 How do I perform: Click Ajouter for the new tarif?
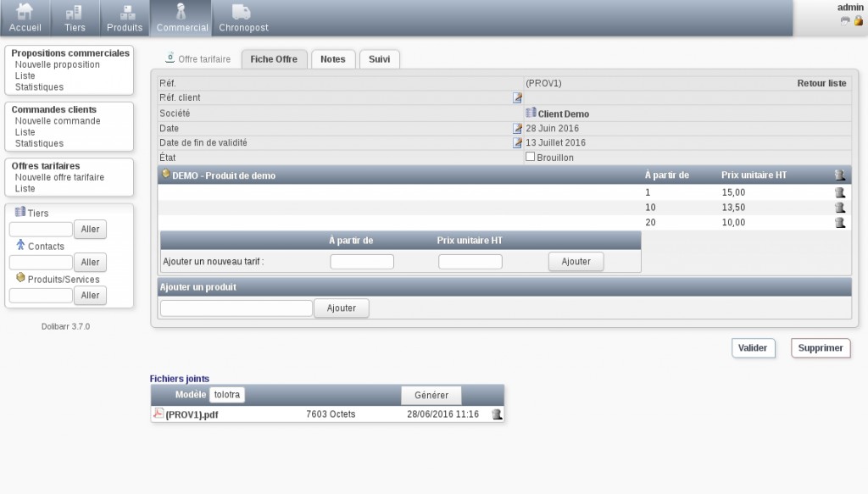(576, 262)
